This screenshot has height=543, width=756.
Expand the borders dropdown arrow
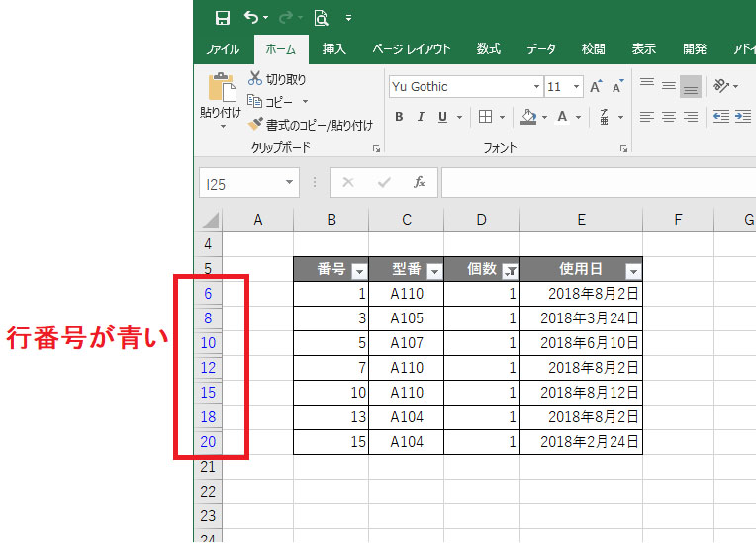click(x=502, y=117)
